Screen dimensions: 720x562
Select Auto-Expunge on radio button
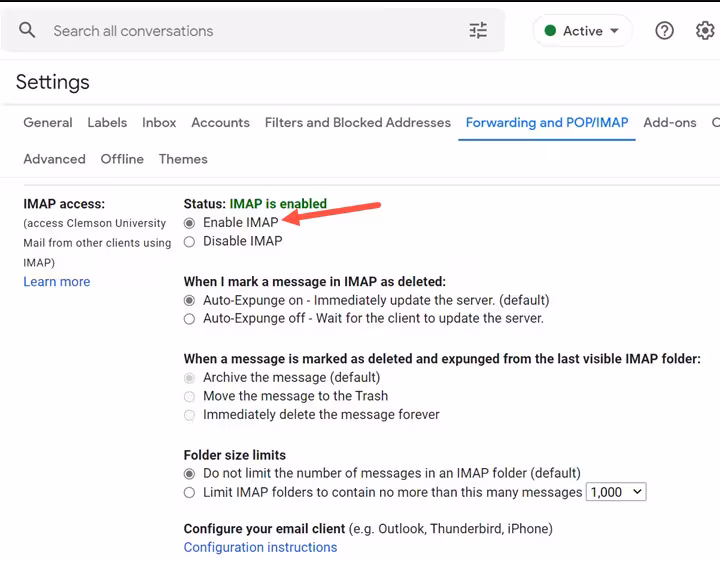190,300
